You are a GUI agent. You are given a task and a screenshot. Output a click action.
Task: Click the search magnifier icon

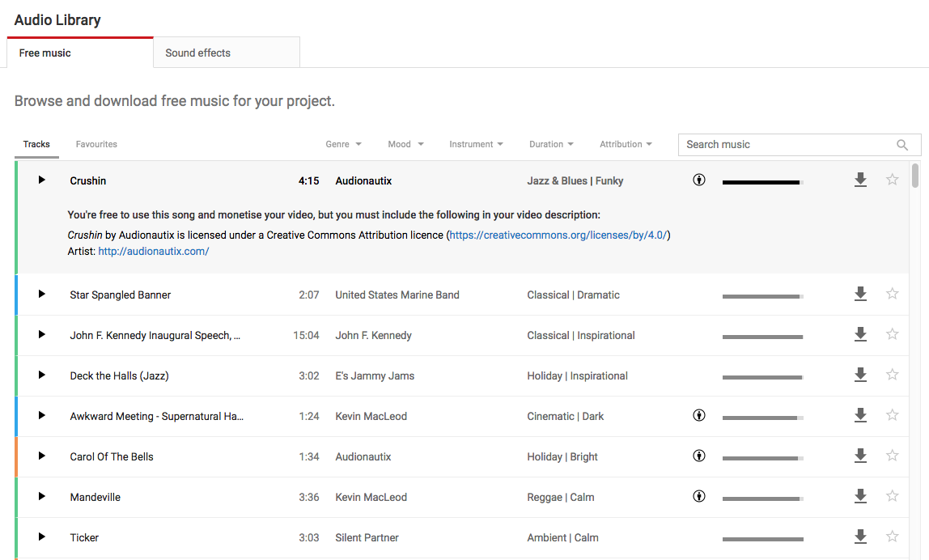tap(902, 145)
